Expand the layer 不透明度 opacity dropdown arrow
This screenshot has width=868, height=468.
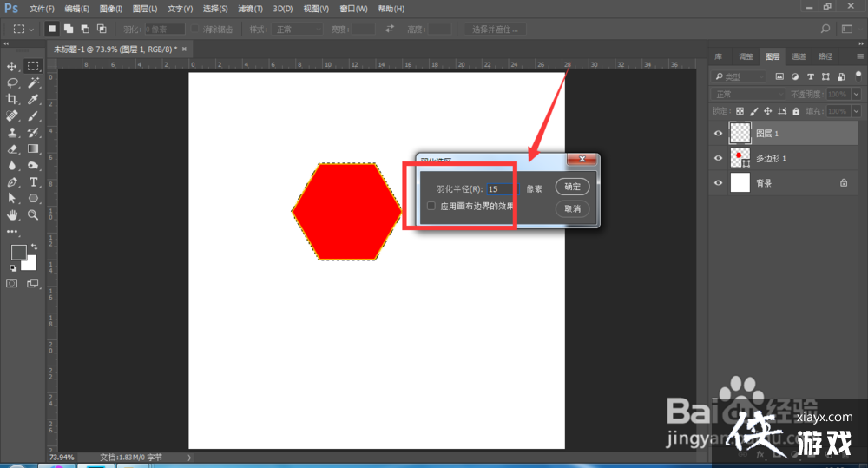click(x=856, y=94)
